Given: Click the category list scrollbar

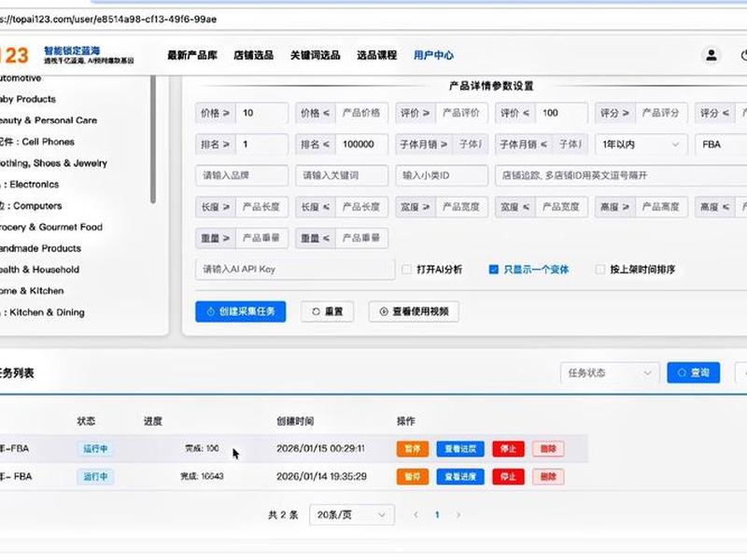Looking at the screenshot, I should (x=153, y=139).
